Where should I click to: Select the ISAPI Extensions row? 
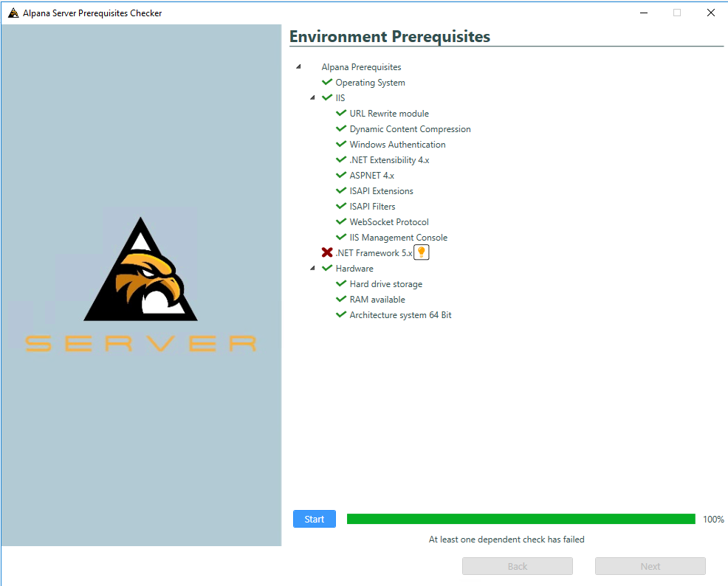[381, 191]
